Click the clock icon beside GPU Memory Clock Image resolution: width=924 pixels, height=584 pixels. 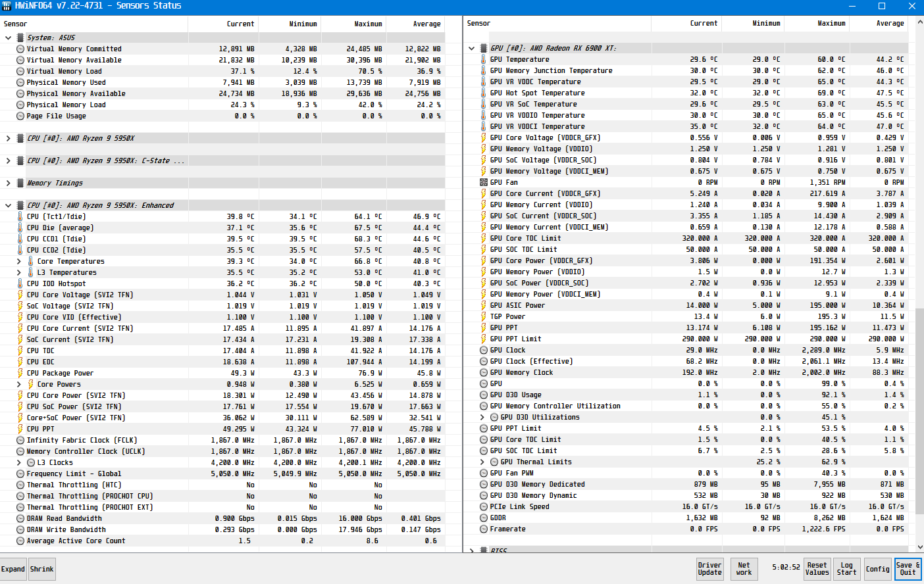click(484, 372)
